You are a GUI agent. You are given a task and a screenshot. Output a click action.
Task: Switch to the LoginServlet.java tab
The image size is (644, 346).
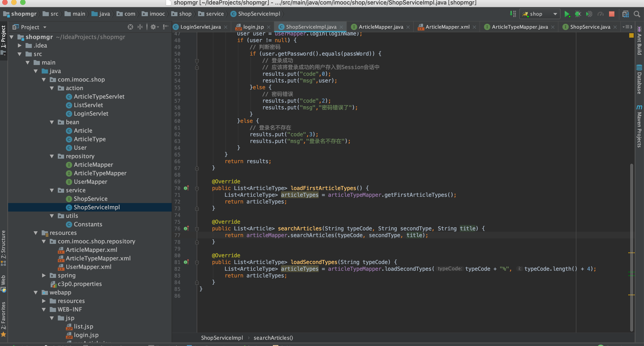tap(200, 27)
